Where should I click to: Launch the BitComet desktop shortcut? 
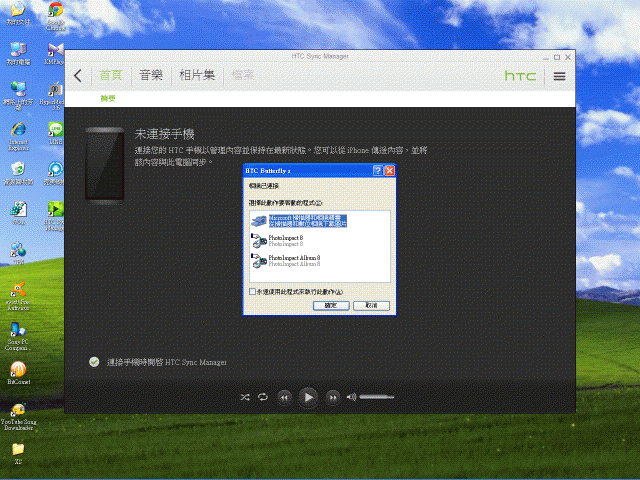coord(18,373)
